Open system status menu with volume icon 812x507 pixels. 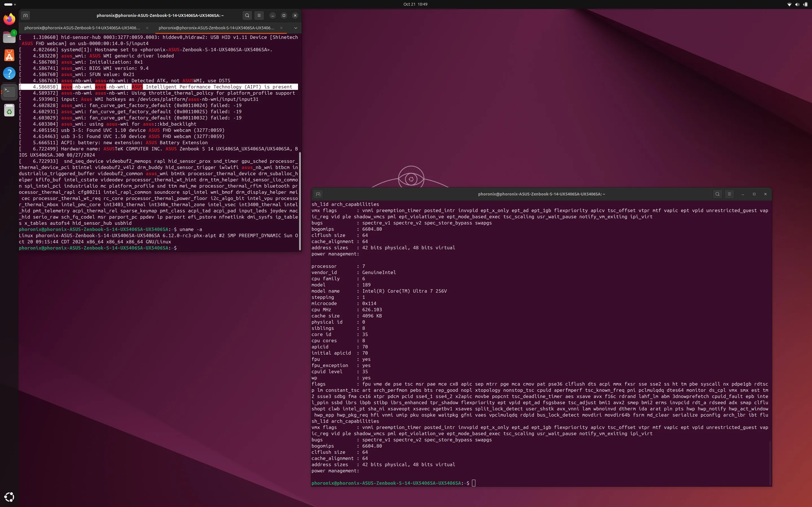(x=797, y=4)
